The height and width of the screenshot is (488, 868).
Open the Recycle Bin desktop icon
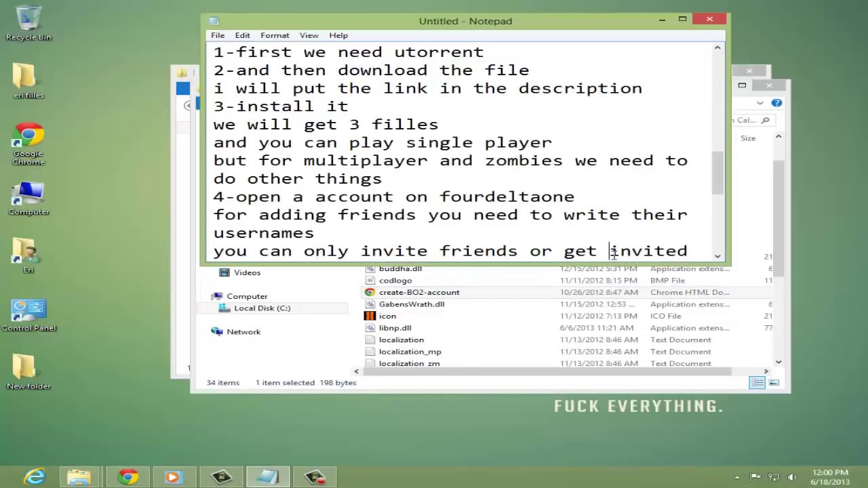28,22
